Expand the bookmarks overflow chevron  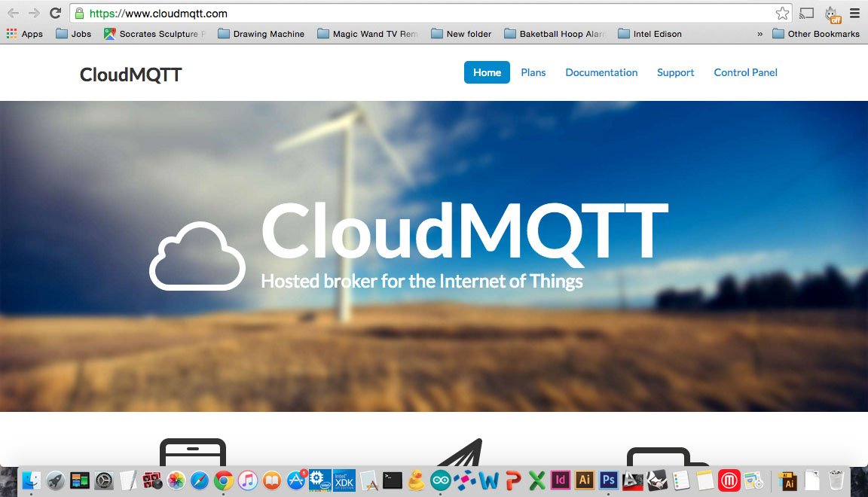759,35
